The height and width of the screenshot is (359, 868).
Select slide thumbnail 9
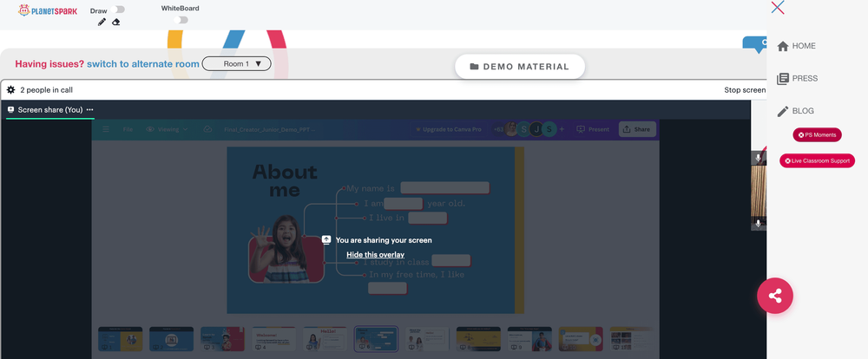[x=529, y=339]
